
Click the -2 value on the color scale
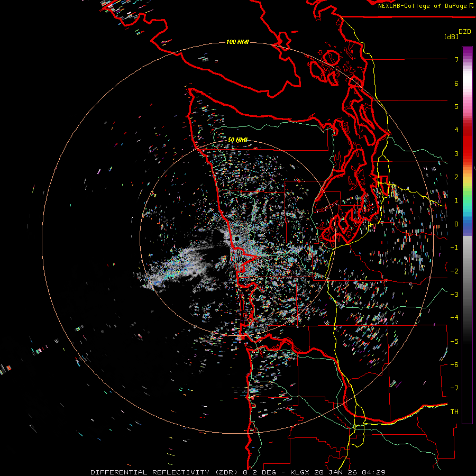tap(454, 271)
